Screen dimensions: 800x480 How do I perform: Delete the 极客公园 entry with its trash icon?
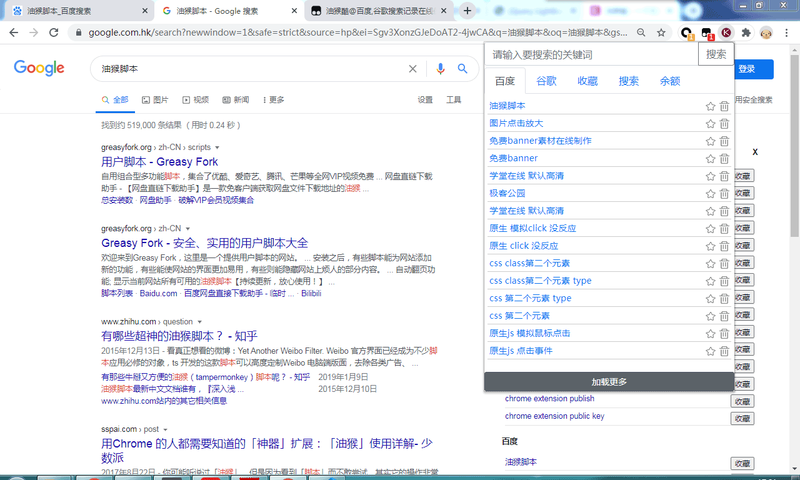coord(724,193)
